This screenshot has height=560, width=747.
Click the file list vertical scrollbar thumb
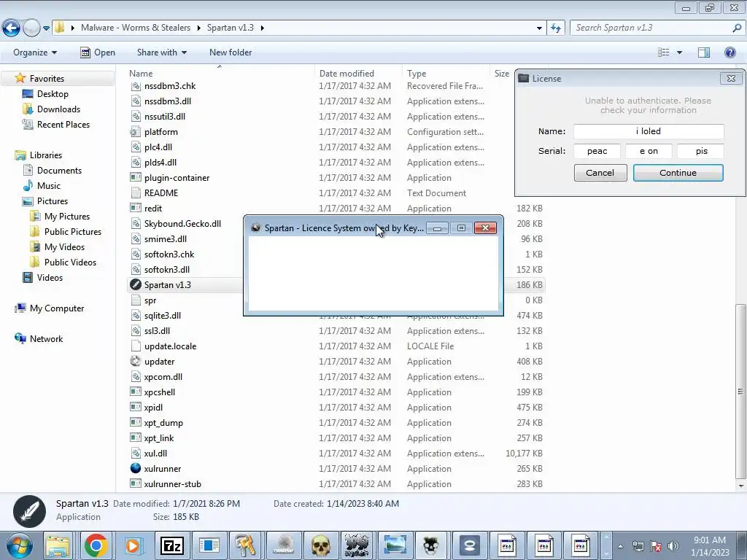740,392
